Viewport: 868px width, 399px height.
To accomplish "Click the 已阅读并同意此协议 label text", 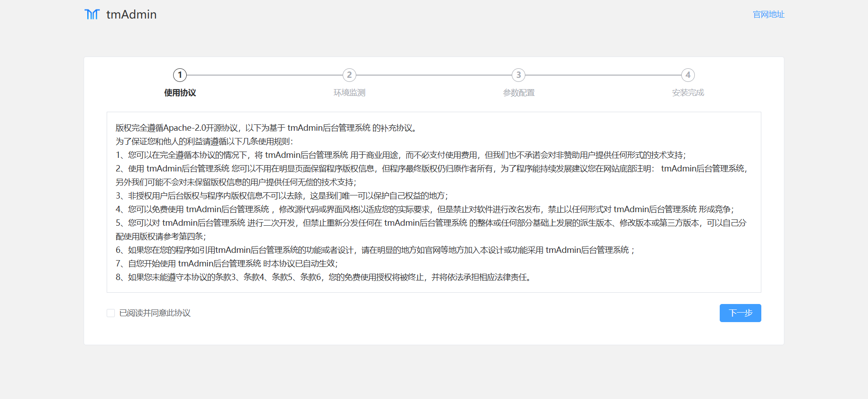I will point(155,313).
